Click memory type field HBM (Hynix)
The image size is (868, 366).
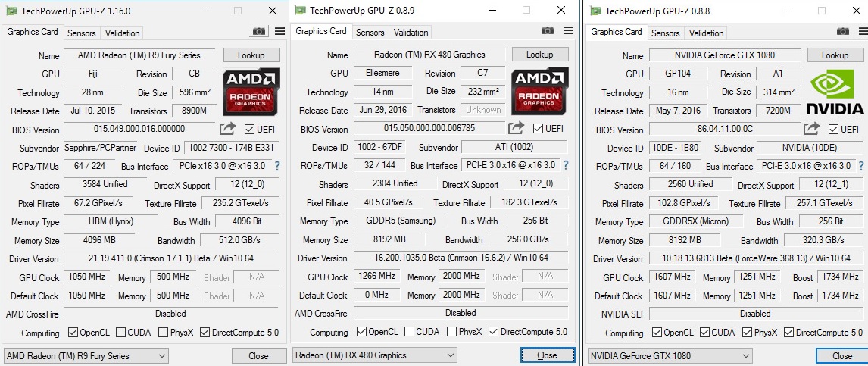pyautogui.click(x=111, y=221)
